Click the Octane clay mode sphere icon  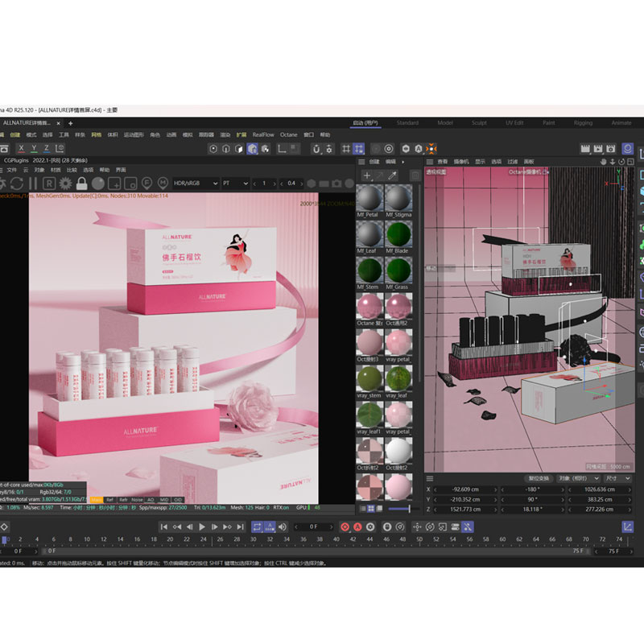coord(97,184)
